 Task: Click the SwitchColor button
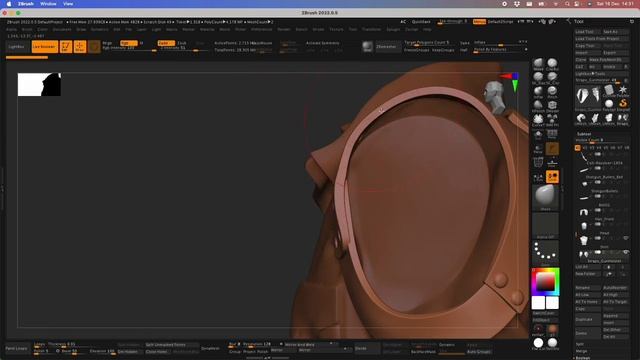point(545,313)
